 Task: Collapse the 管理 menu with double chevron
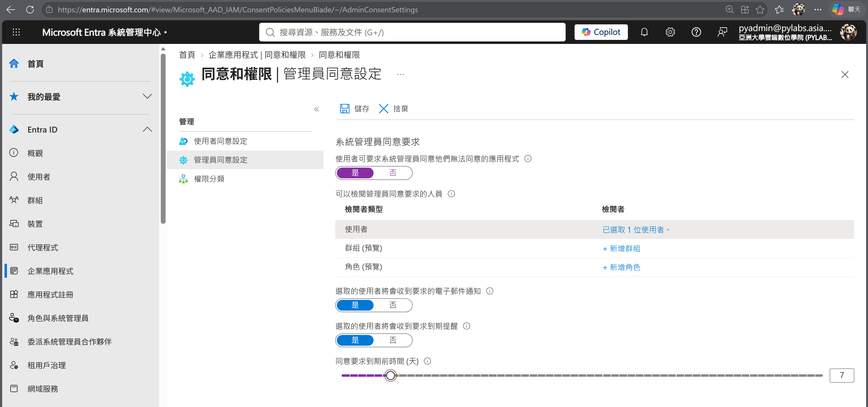(x=316, y=109)
